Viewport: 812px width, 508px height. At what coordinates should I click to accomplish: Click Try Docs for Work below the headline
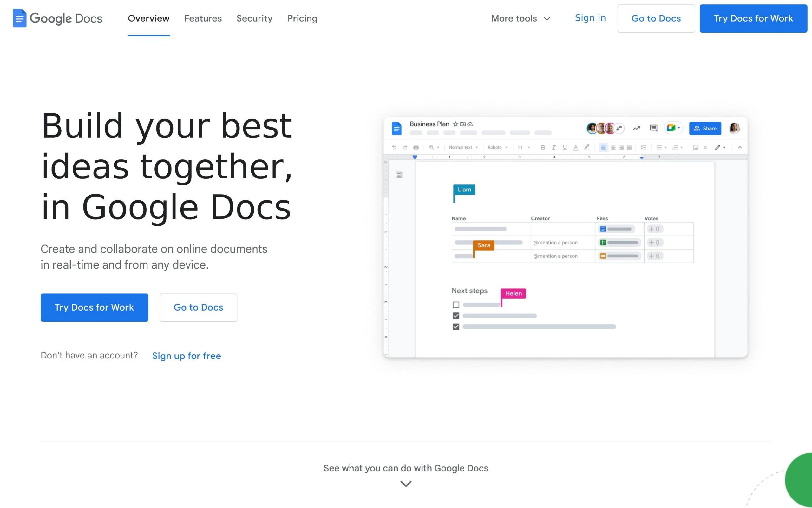(94, 307)
